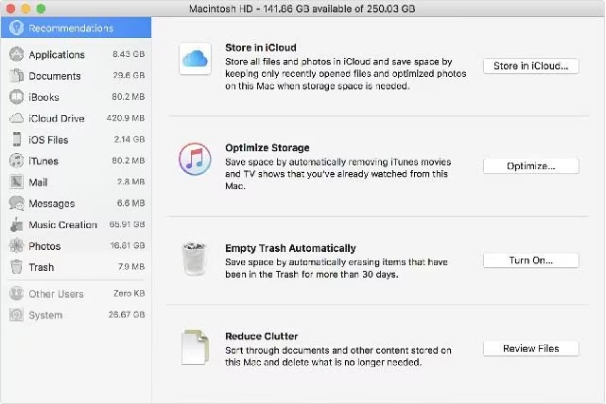
Task: Click the Macintosh HD window title
Action: (x=302, y=9)
